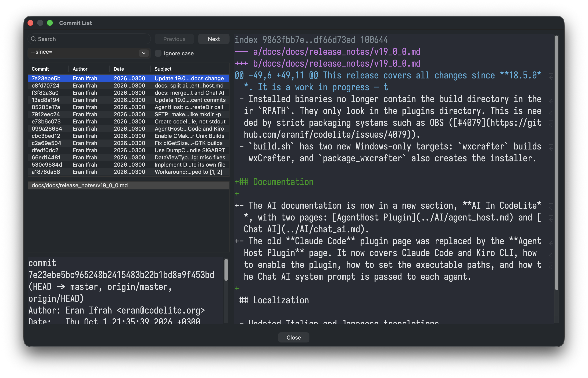Click the 'index 9863fbb7e..df66d73ed' line
The width and height of the screenshot is (588, 378).
tap(311, 40)
